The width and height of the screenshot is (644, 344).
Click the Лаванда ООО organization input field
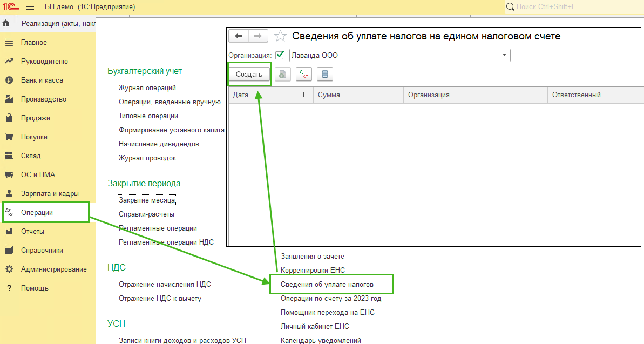pos(394,55)
